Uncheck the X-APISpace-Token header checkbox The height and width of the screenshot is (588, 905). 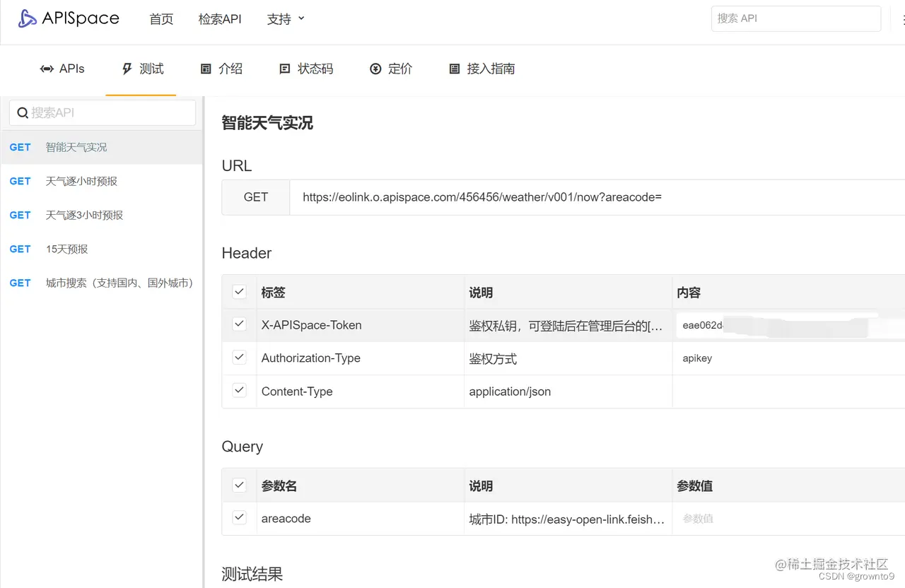[239, 324]
